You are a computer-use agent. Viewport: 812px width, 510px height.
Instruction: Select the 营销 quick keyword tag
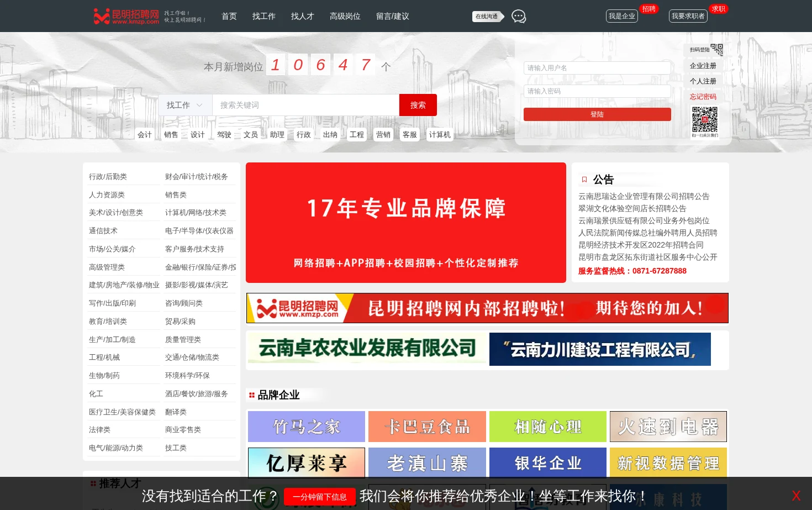[383, 134]
